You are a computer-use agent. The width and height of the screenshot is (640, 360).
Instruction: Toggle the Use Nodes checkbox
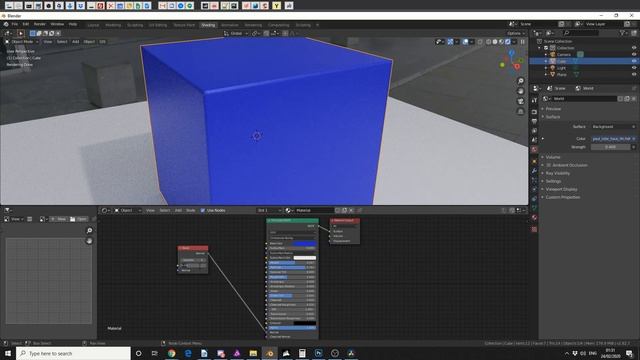click(x=203, y=210)
